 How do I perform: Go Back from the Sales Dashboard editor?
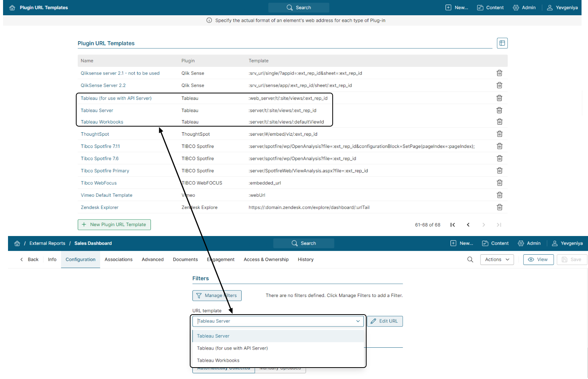point(29,260)
